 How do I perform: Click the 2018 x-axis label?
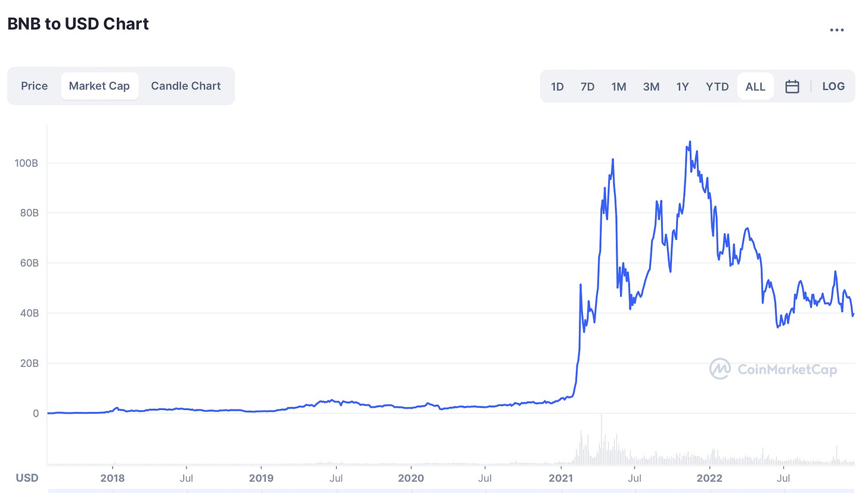(112, 478)
